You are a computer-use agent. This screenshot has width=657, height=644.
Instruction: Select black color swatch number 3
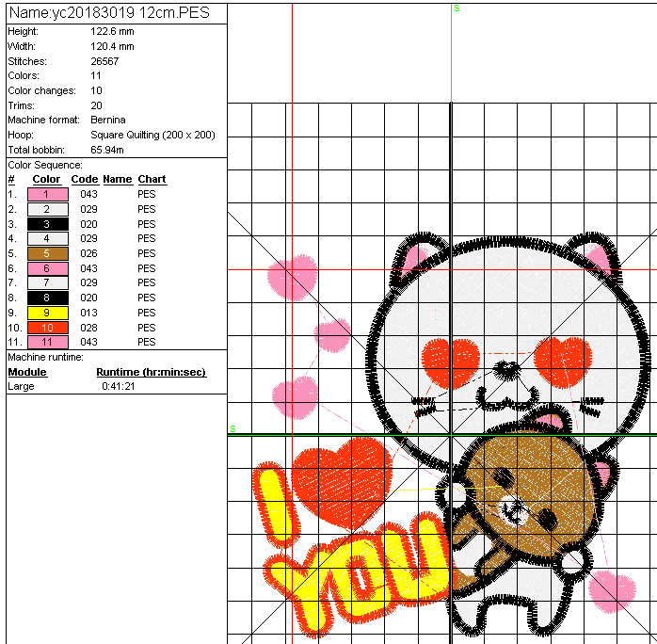coord(48,224)
